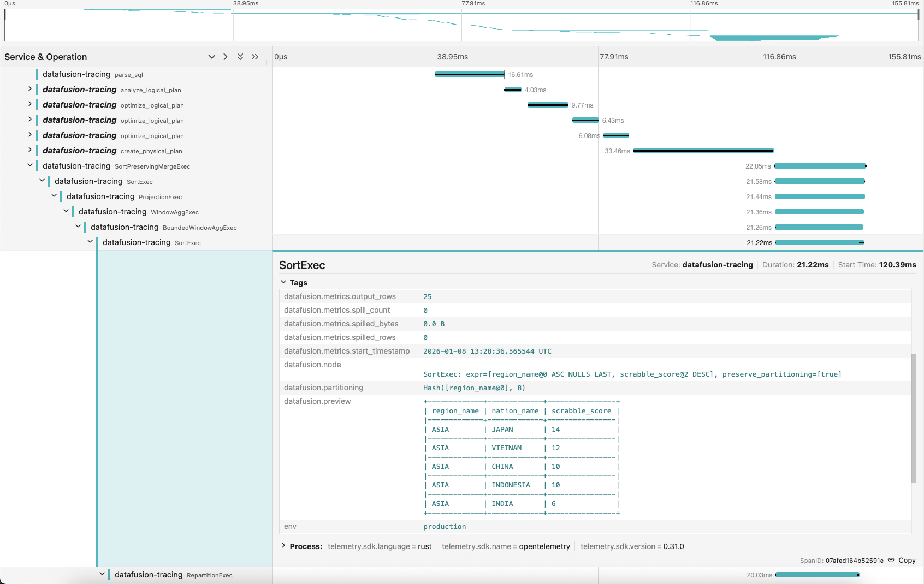
Task: Click the Hash partitioning value
Action: click(474, 388)
